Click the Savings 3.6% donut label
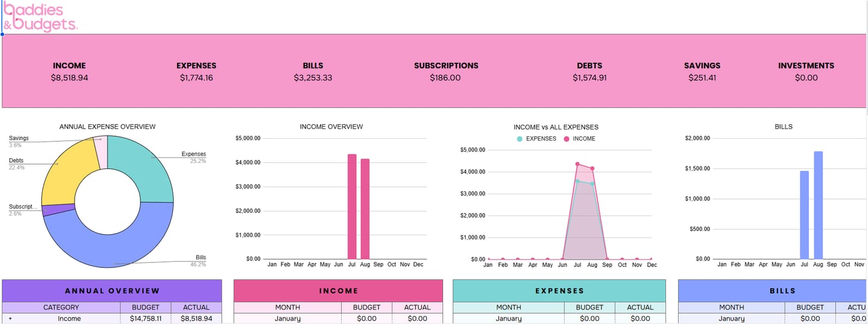 19,142
